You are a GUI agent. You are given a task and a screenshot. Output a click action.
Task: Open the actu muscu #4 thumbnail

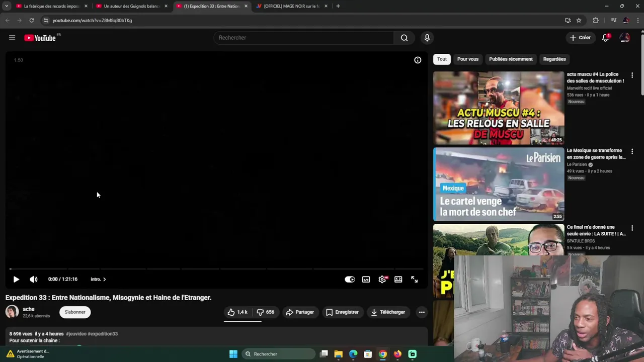pos(499,108)
